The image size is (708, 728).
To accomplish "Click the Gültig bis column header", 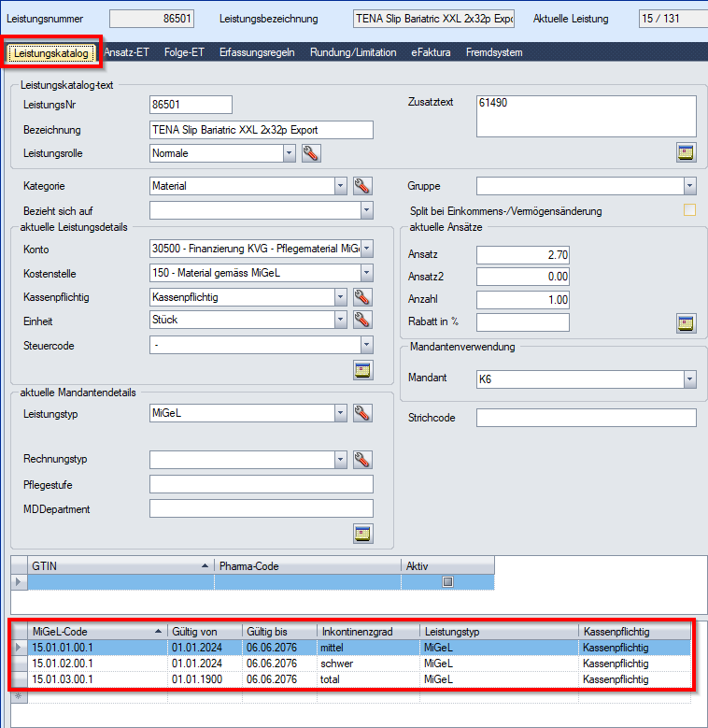I will tap(279, 632).
